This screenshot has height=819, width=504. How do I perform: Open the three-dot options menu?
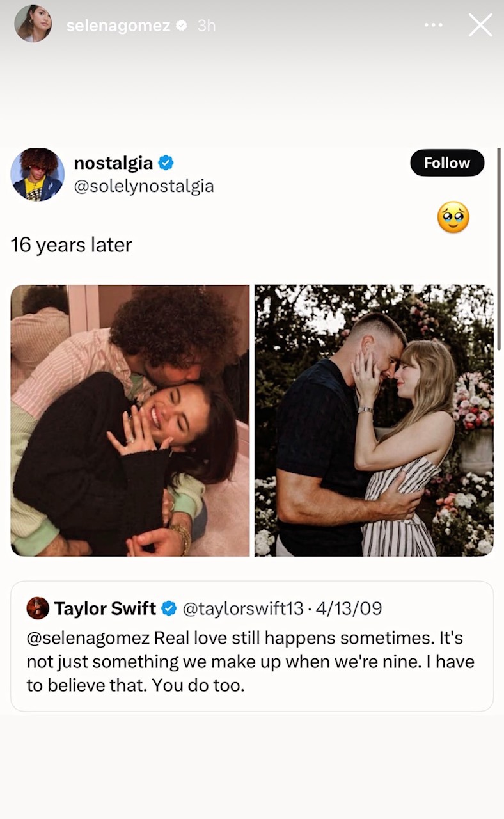433,24
